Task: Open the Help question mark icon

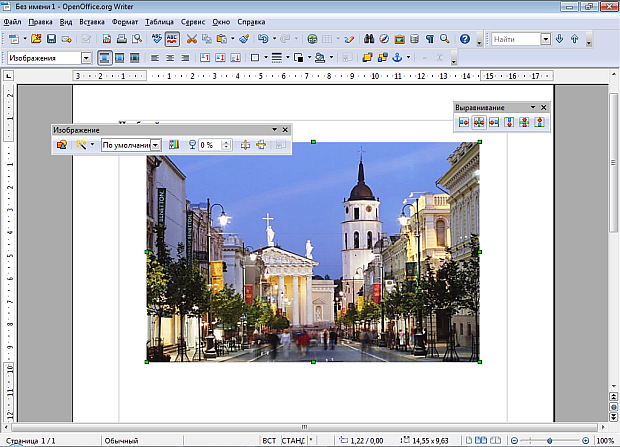Action: (x=465, y=39)
